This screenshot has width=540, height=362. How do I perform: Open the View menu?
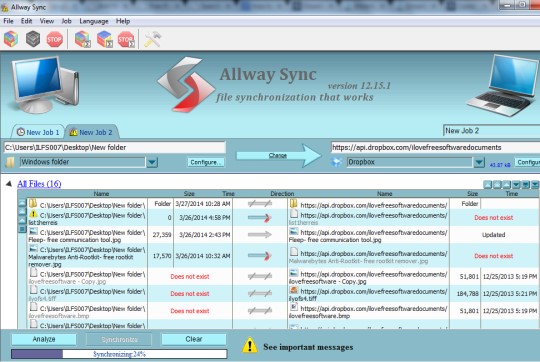click(x=46, y=21)
